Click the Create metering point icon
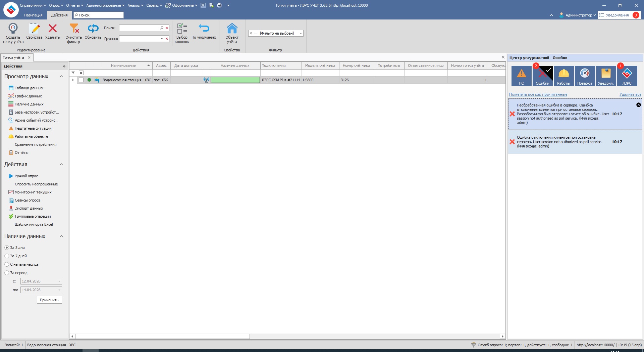644x352 pixels. [x=13, y=29]
